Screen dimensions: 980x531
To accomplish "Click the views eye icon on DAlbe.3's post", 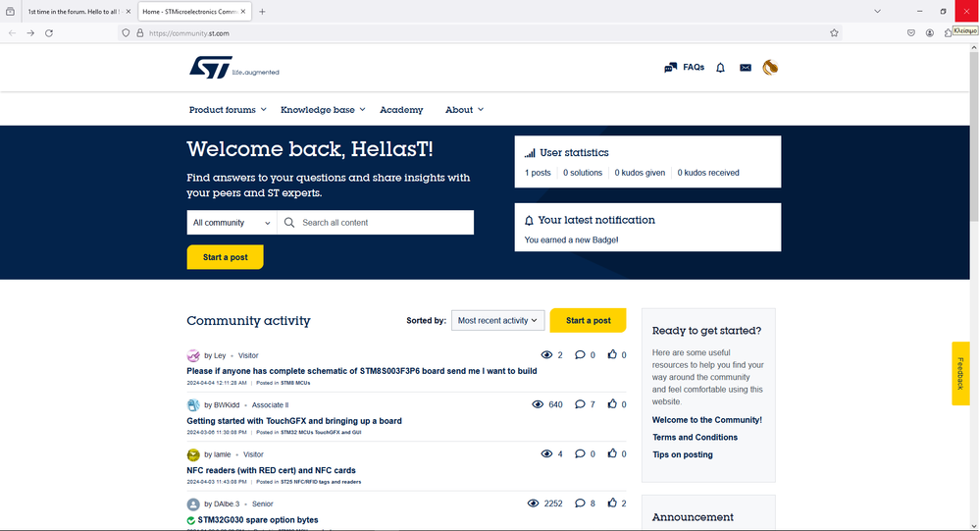I will tap(533, 504).
